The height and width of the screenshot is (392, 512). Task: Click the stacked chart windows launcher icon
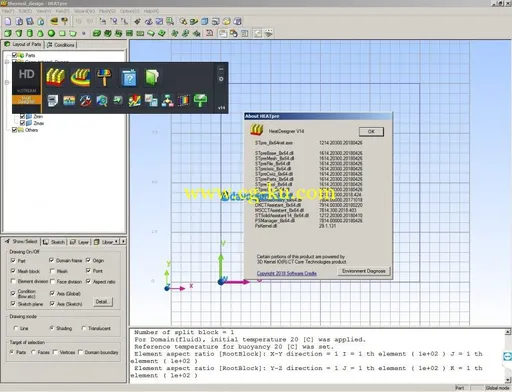coord(151,100)
